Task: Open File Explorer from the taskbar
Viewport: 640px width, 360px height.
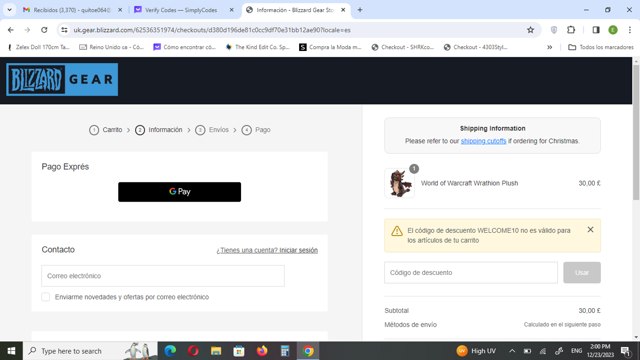Action: click(216, 351)
